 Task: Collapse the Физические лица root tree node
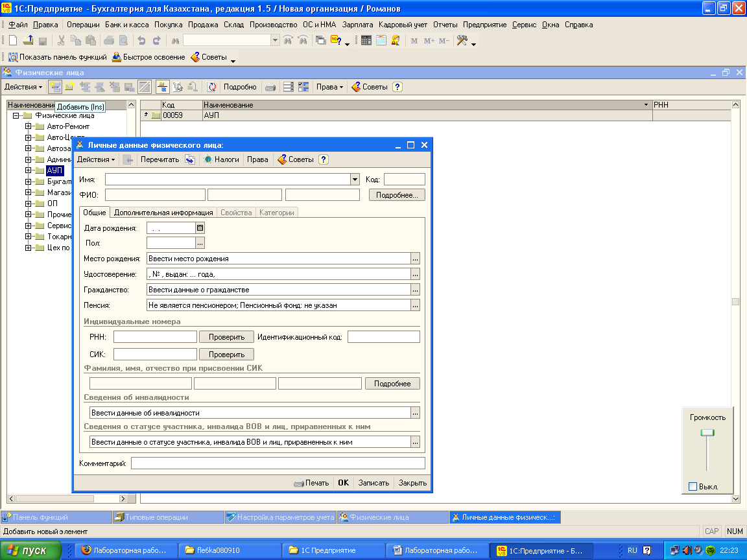coord(16,116)
